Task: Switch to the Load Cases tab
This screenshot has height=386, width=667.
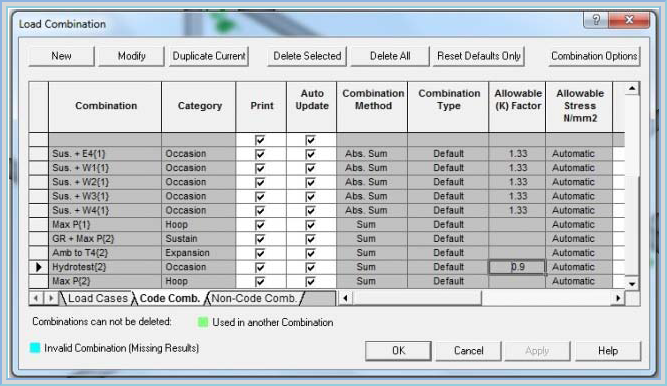Action: (x=97, y=298)
